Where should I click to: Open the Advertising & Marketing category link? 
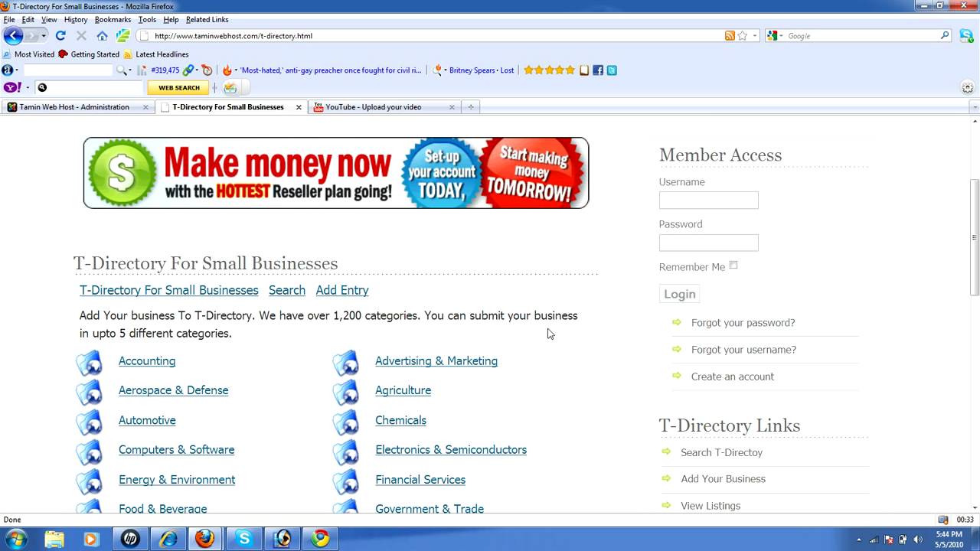[436, 361]
